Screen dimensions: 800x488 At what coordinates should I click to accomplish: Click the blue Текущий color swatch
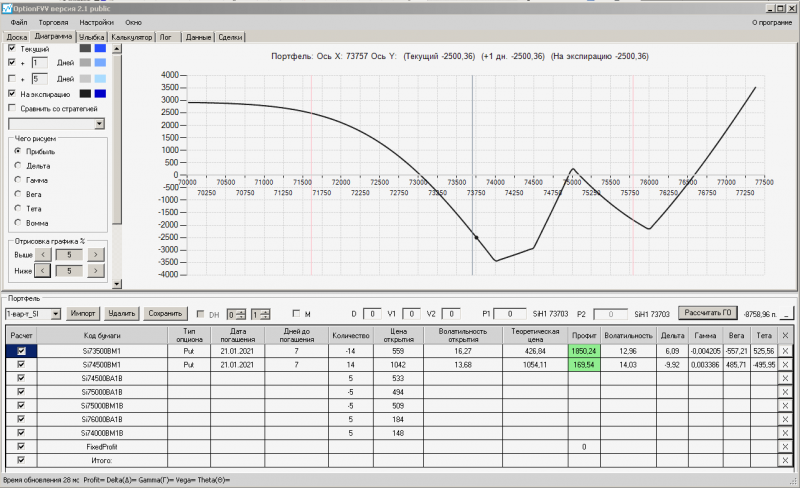point(101,48)
